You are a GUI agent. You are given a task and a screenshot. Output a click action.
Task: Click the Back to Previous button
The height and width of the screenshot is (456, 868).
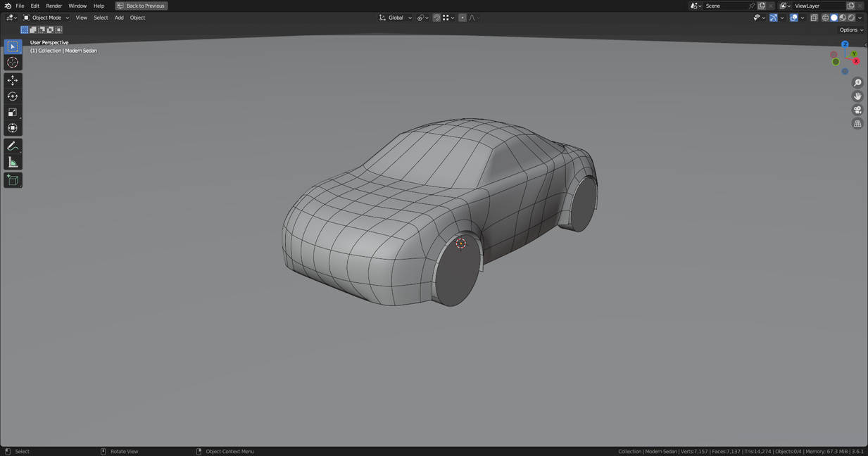[x=141, y=6]
